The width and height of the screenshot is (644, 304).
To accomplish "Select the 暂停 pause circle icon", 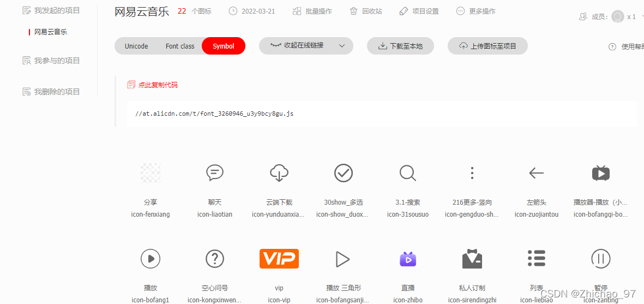I will point(601,259).
